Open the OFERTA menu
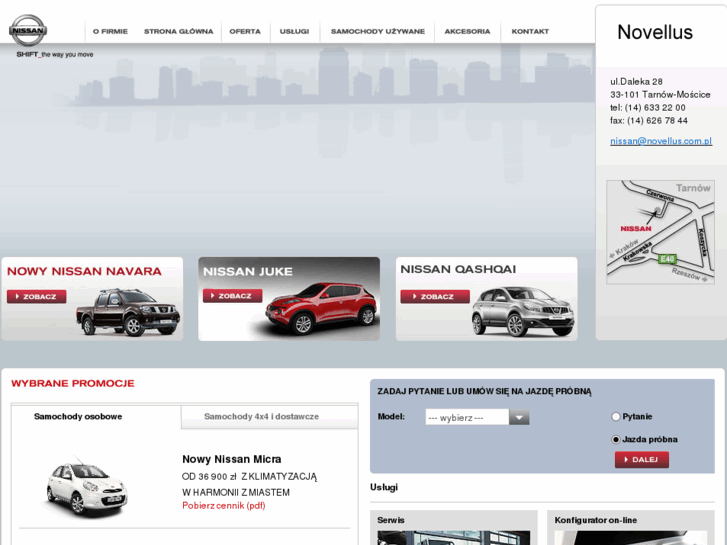Screen dimensions: 727x545 click(x=245, y=32)
